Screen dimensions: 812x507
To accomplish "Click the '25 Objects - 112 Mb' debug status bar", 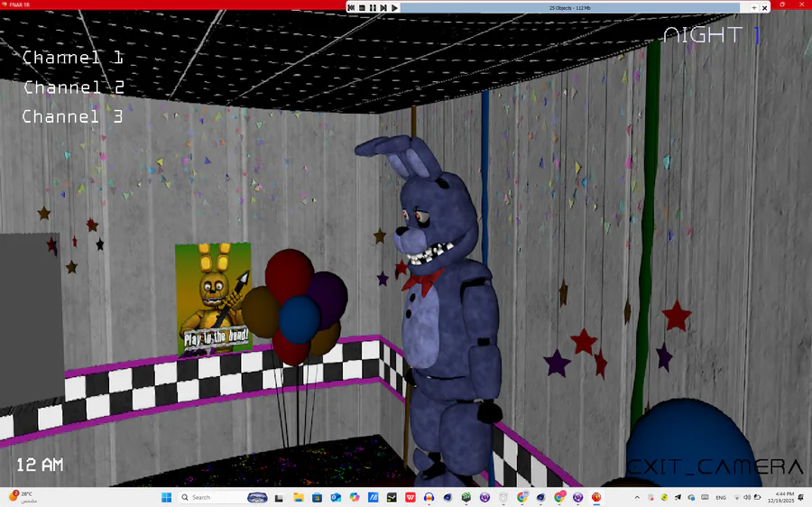I will pyautogui.click(x=569, y=8).
